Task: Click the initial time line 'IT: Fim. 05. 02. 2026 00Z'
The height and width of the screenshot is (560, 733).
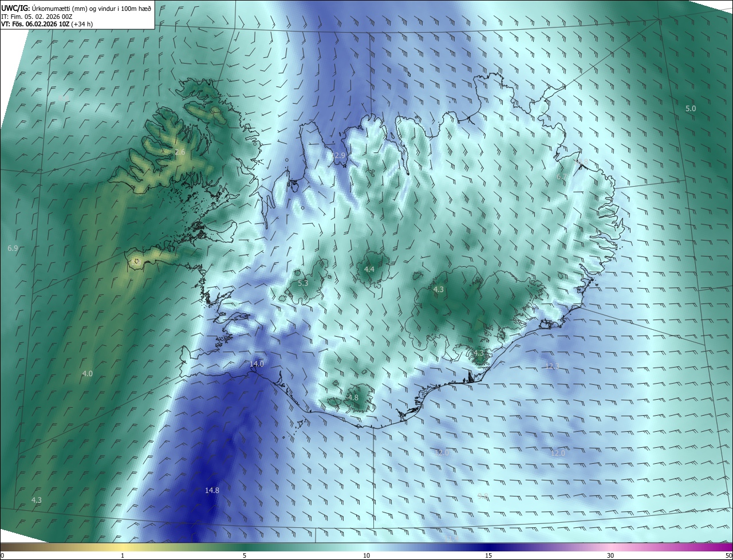Action: (x=36, y=17)
